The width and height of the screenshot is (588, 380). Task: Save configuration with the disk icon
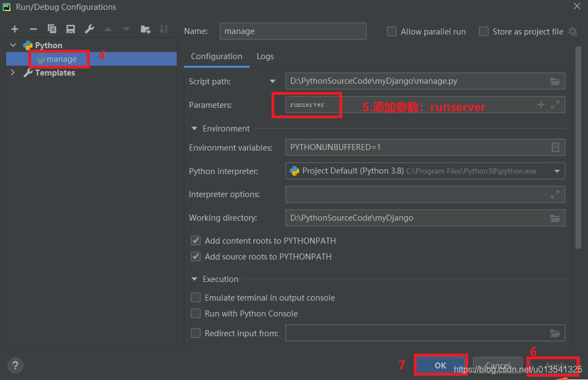coord(71,29)
